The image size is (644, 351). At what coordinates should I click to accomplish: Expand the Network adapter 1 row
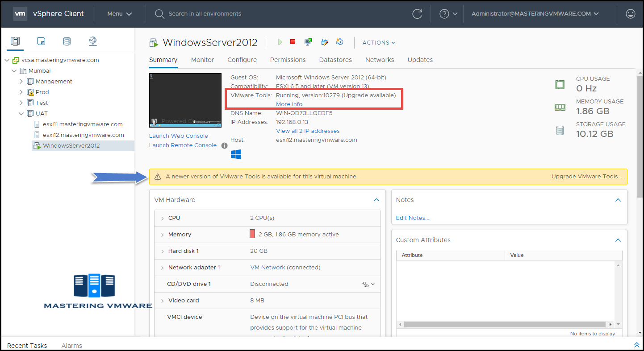click(162, 268)
